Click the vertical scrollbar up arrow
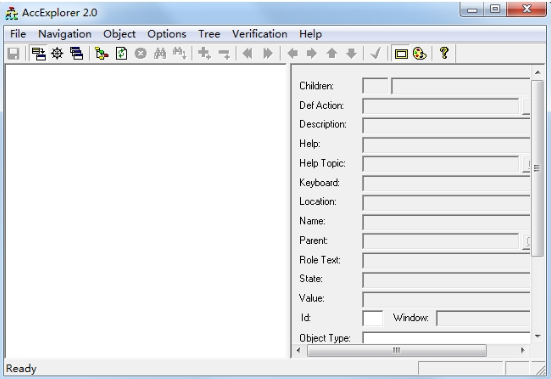The height and width of the screenshot is (379, 551). [x=537, y=72]
